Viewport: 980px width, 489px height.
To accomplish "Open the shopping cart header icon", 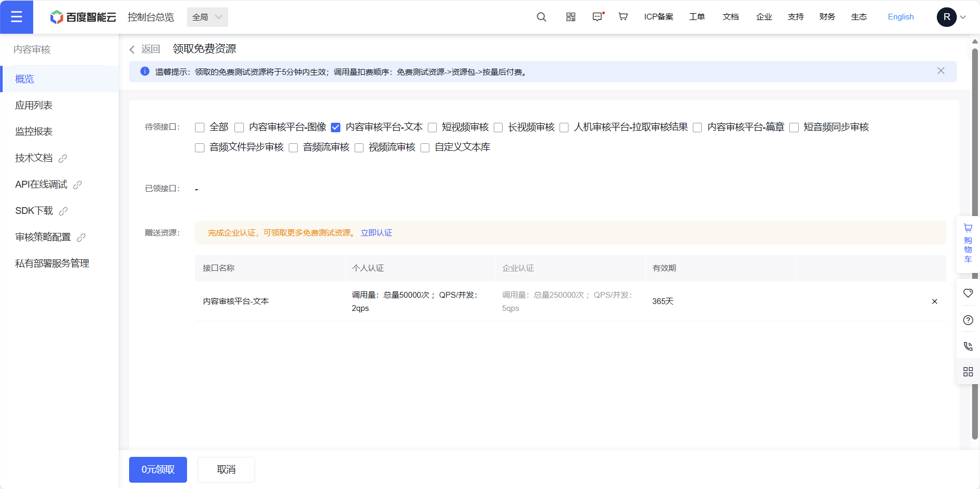I will [x=623, y=17].
